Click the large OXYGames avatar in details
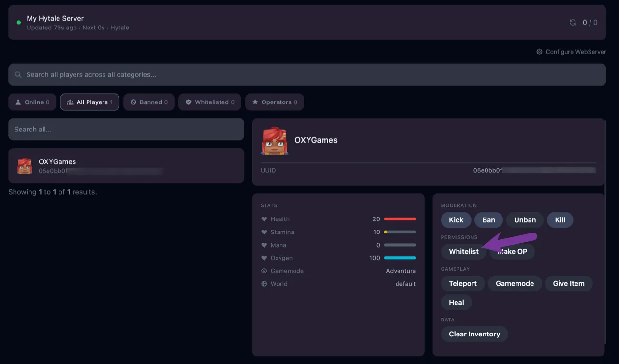Image resolution: width=619 pixels, height=364 pixels. point(275,141)
